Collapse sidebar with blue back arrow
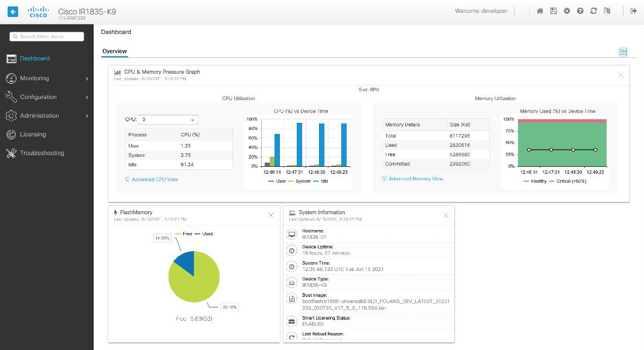 (x=13, y=11)
